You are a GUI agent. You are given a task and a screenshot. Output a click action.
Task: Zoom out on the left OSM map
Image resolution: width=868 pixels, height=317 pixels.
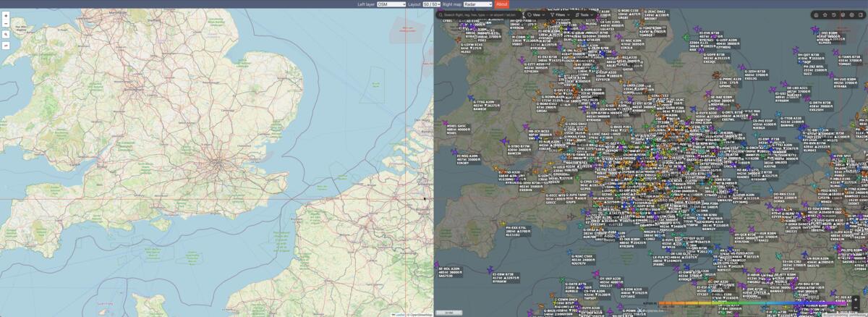[6, 24]
